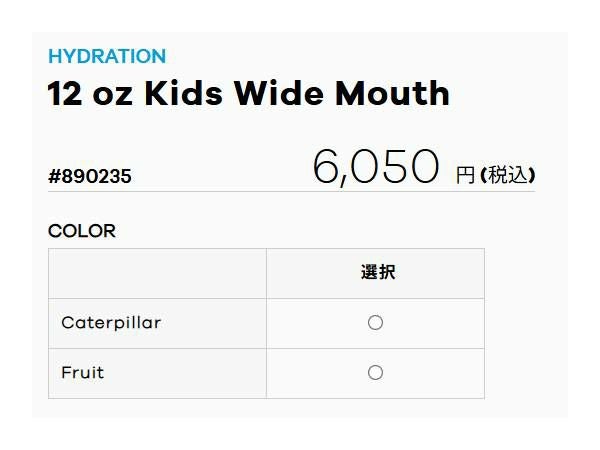Screen dimensions: 600x450
Task: Click the empty top-left table header cell
Action: [x=157, y=273]
